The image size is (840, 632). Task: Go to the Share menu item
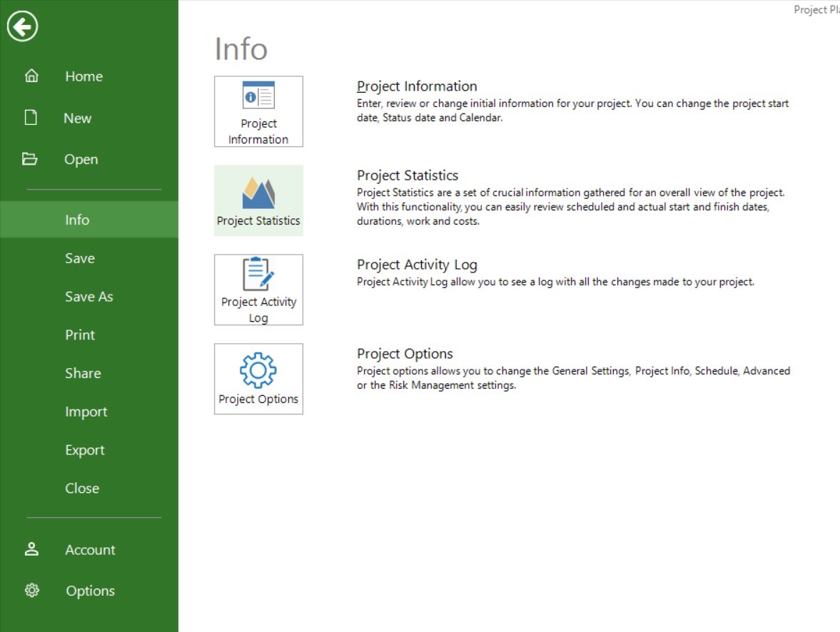tap(83, 373)
